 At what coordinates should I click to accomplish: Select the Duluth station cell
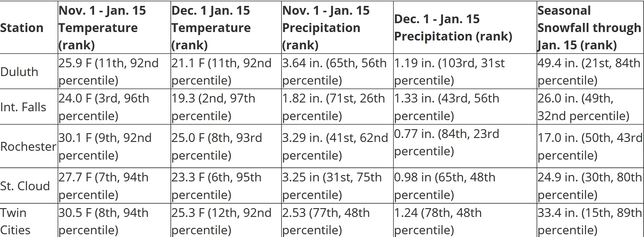point(19,72)
